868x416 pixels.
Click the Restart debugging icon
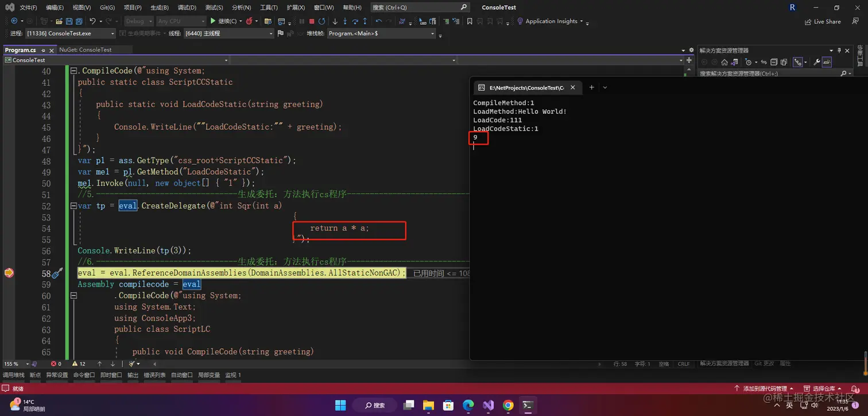[x=322, y=21]
